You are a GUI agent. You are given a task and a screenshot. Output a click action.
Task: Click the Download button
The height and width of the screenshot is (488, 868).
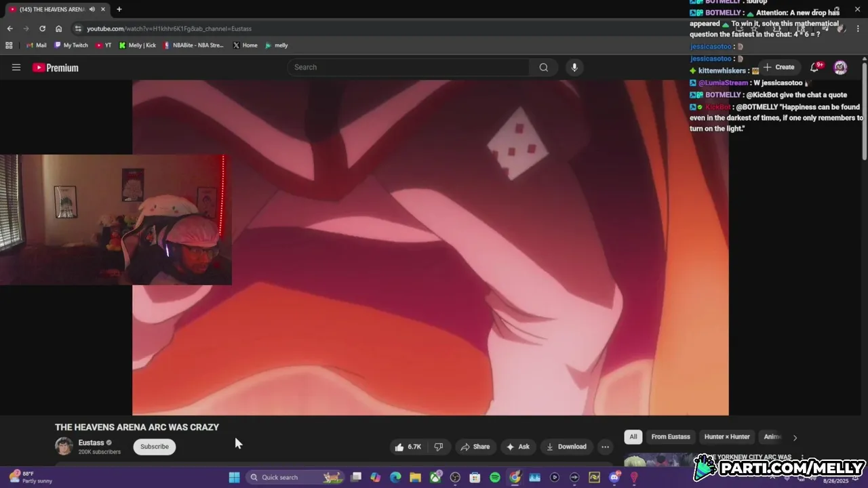pyautogui.click(x=566, y=447)
